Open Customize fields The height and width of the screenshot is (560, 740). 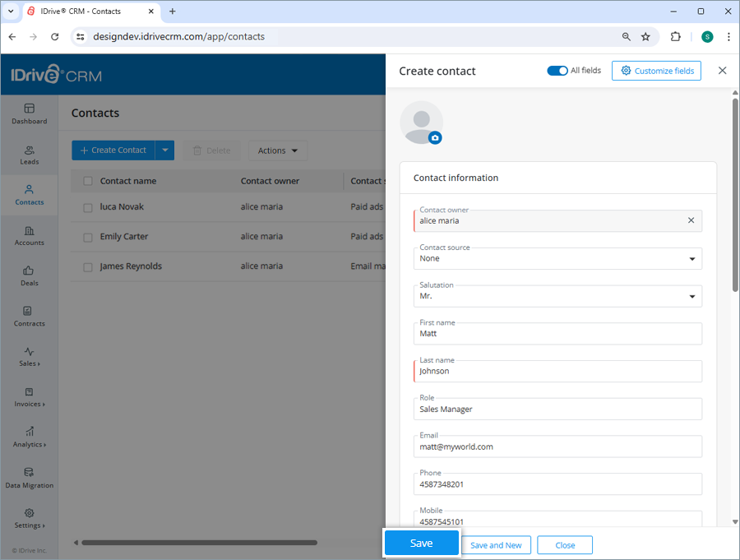point(656,71)
